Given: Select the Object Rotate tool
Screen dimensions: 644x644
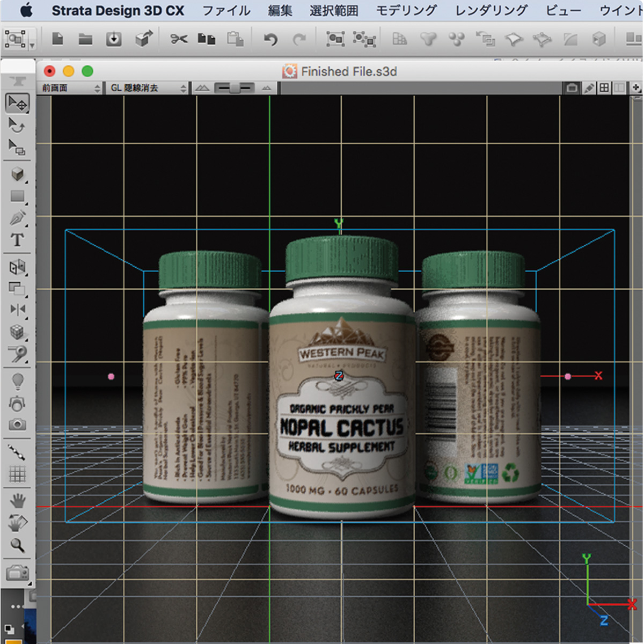Looking at the screenshot, I should click(17, 125).
